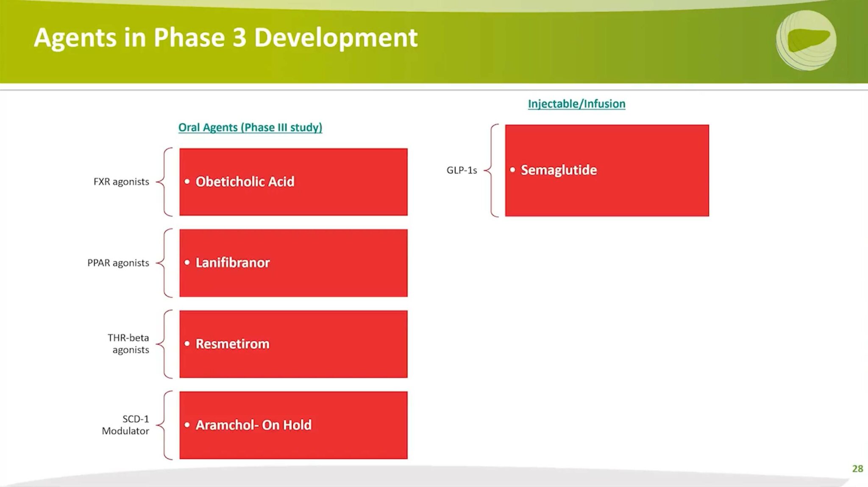Click the slide title 'Agents in Phase 3 Development'
Screen dimensions: 868x487
click(x=225, y=38)
